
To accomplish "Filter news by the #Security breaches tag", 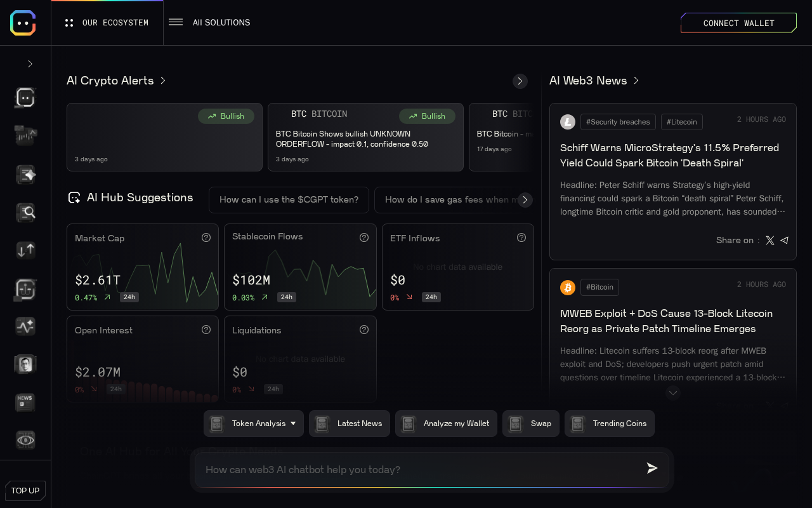I will click(x=618, y=122).
